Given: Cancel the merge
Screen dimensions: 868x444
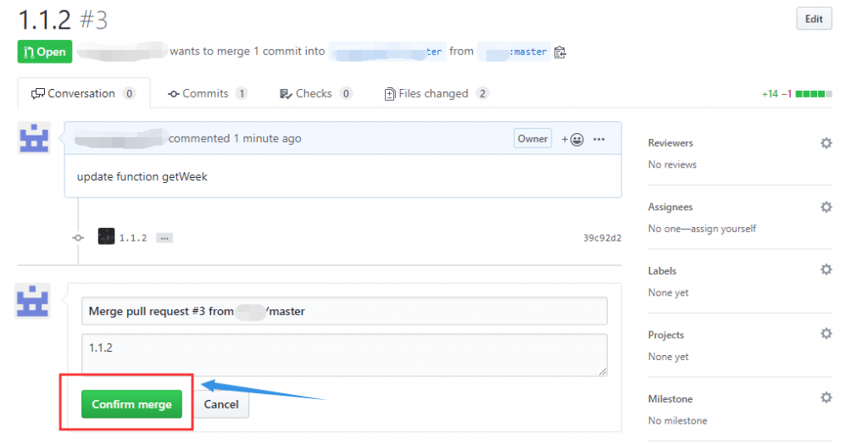Looking at the screenshot, I should [x=221, y=404].
